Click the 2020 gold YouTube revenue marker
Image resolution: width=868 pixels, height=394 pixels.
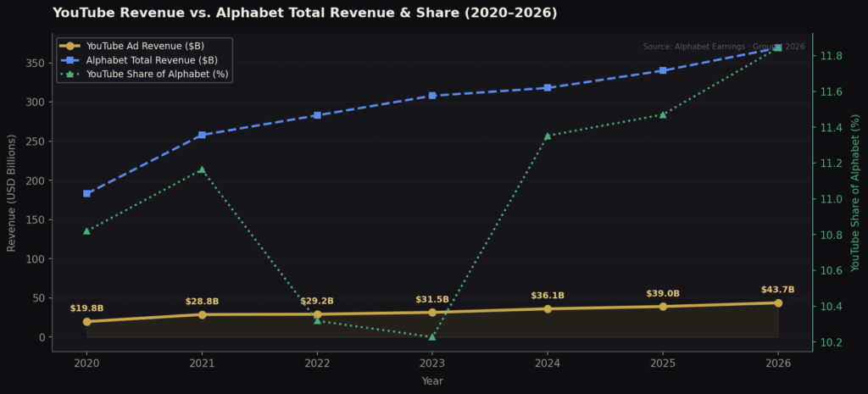point(87,321)
